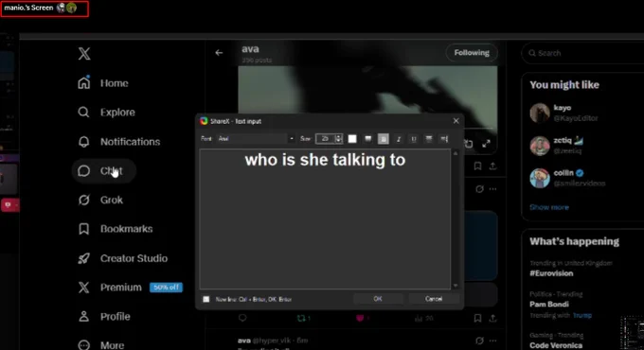Open the white text color swatch
644x350 pixels.
pos(352,139)
